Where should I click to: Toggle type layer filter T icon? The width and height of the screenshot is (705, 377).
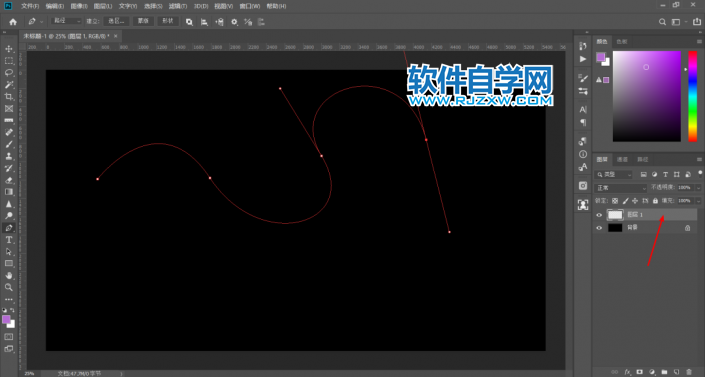665,175
